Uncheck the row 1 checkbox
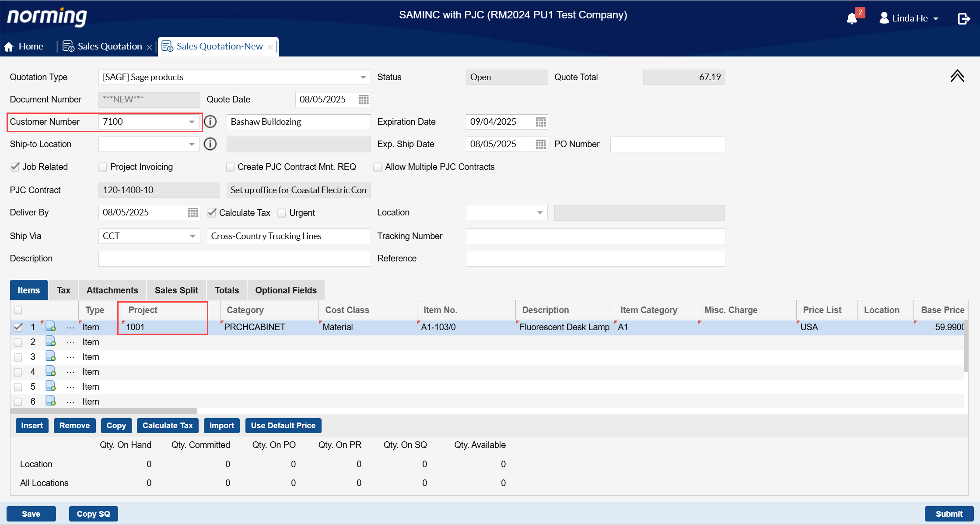This screenshot has height=525, width=980. 18,327
